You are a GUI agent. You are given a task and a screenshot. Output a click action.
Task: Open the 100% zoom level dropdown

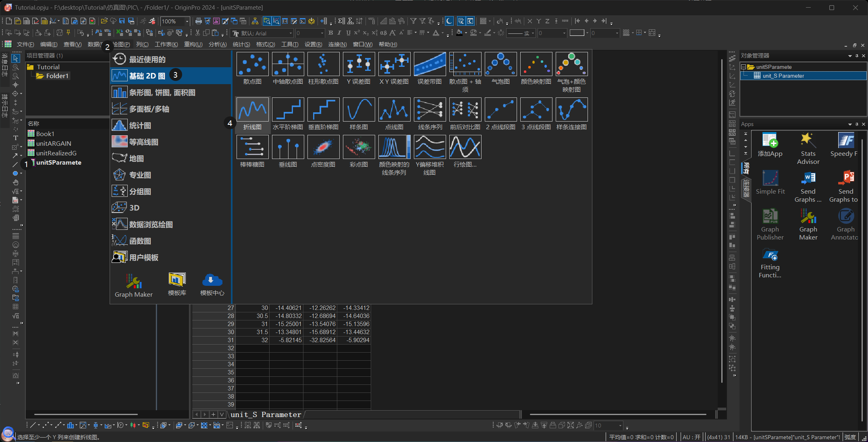(187, 21)
